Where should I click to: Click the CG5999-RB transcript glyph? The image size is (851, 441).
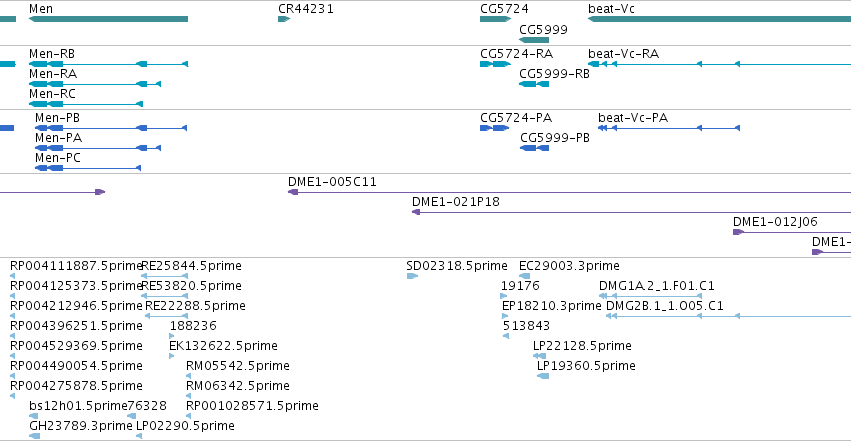[x=534, y=84]
